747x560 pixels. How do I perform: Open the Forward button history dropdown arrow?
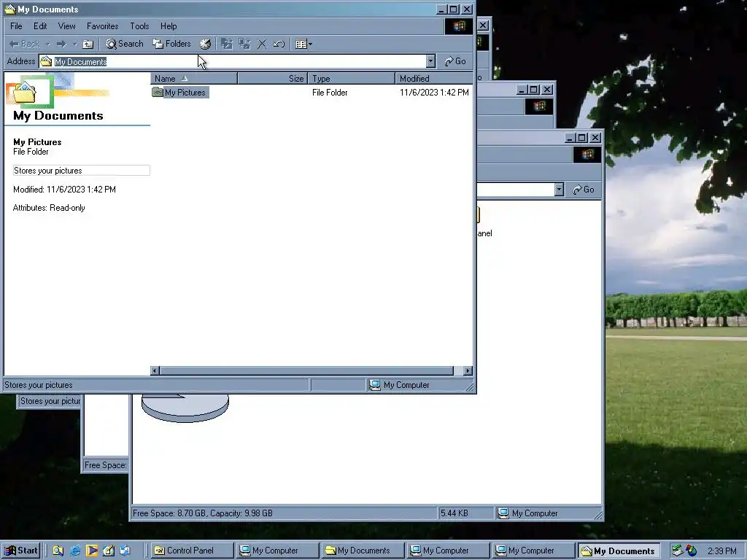(75, 44)
